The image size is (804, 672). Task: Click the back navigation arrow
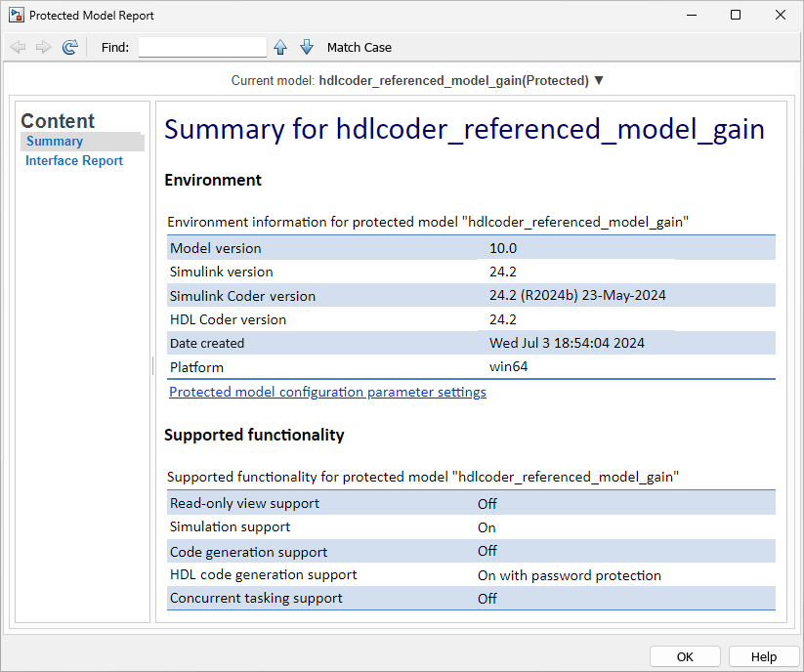[18, 47]
